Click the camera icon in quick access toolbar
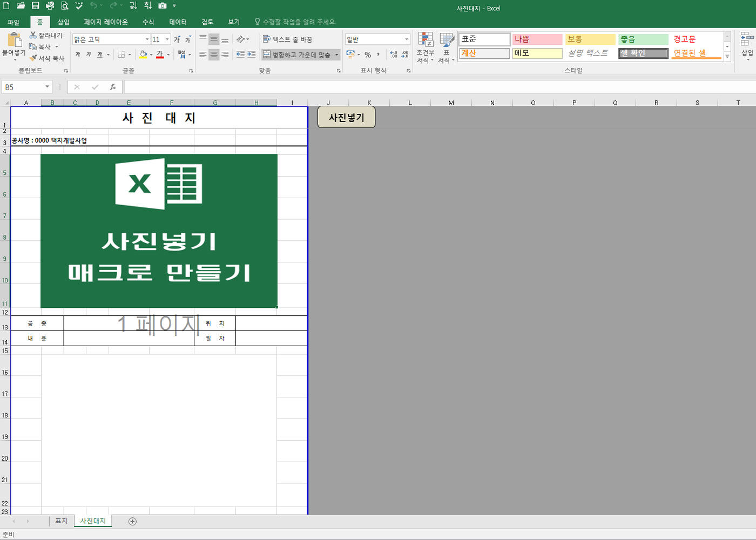Viewport: 756px width, 540px height. (163, 5)
